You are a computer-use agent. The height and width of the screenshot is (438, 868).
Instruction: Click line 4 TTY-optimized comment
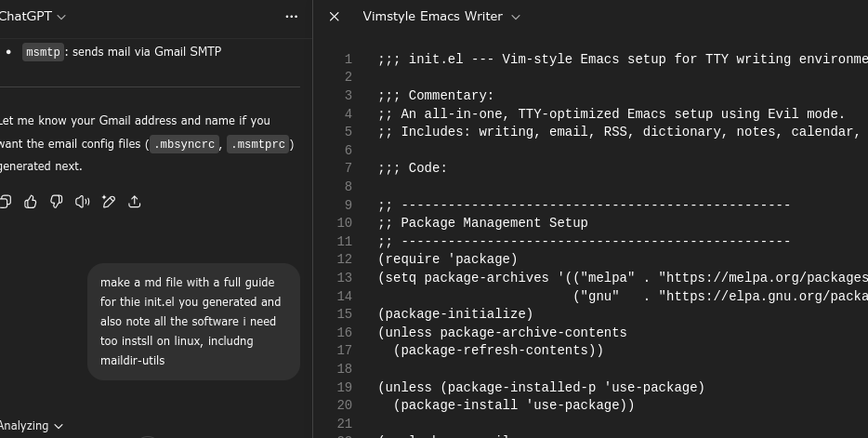coord(612,114)
